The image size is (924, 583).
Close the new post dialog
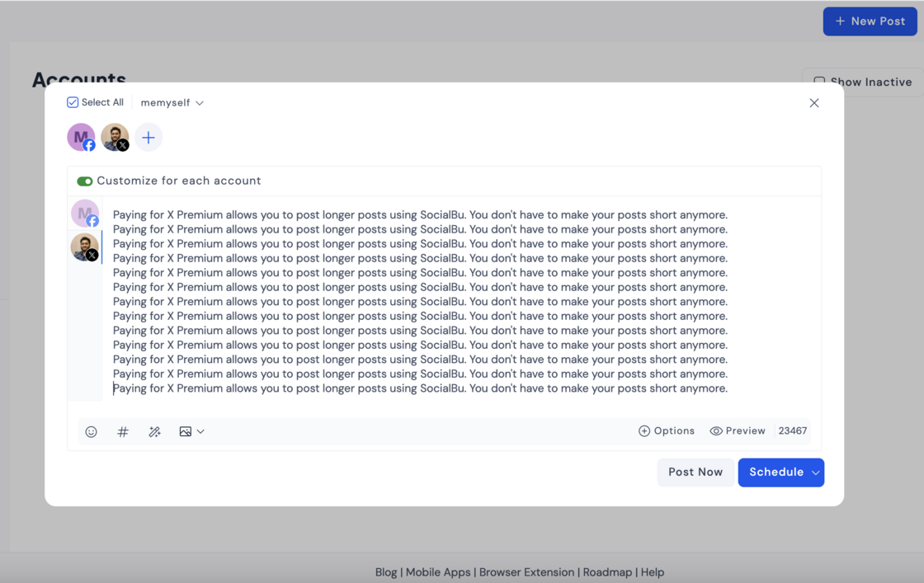point(813,103)
